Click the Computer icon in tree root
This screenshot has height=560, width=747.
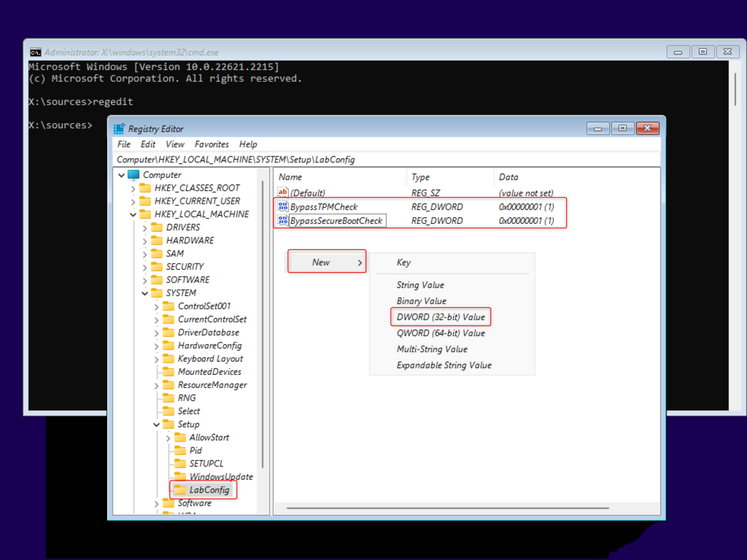133,175
